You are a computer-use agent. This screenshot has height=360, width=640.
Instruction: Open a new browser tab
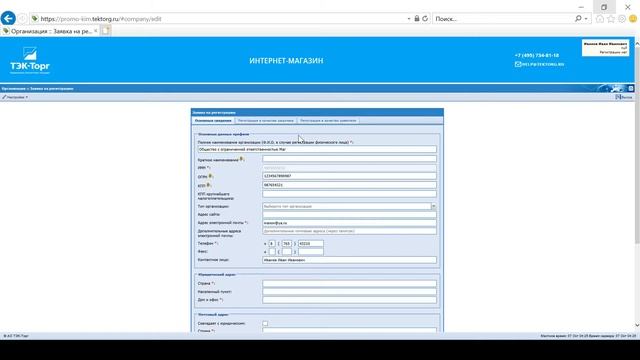pos(106,31)
